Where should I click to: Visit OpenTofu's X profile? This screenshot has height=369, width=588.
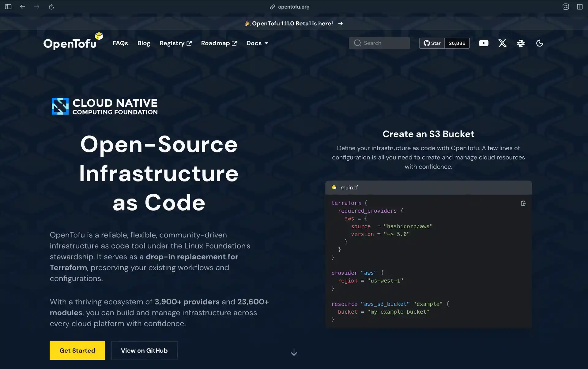[502, 43]
